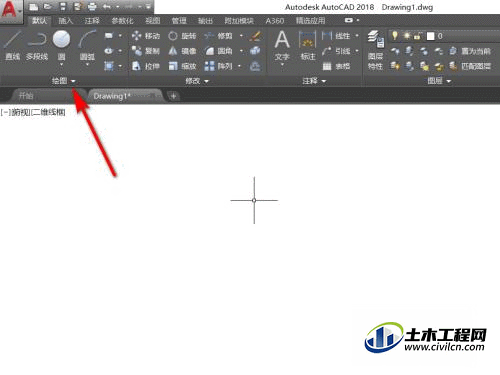Expand the 图层 (Layers) panel arrow
This screenshot has width=500, height=375.
click(x=449, y=81)
